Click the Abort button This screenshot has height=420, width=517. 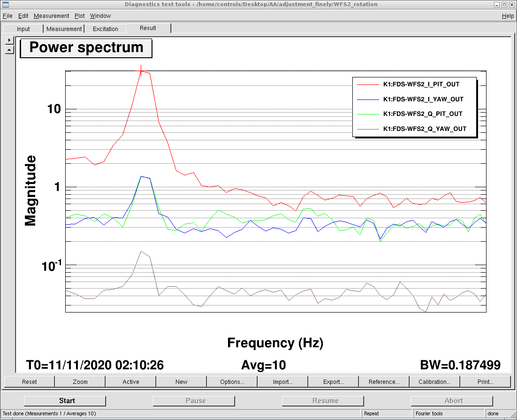[452, 401]
